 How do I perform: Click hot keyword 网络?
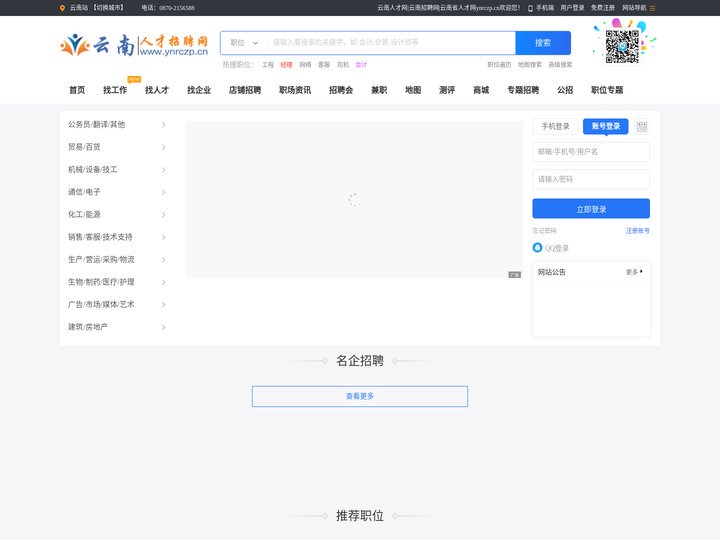305,65
